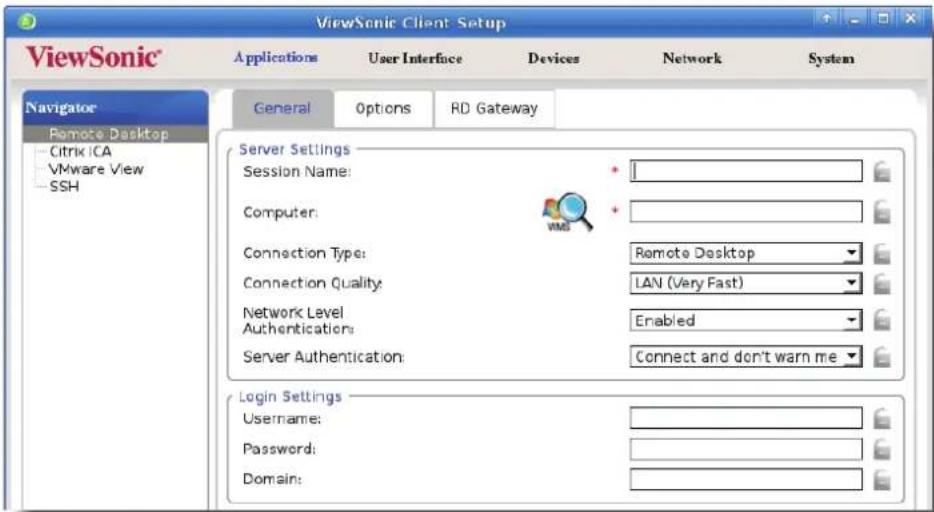The width and height of the screenshot is (934, 512).
Task: Open the Server Authentication dropdown
Action: coord(745,357)
